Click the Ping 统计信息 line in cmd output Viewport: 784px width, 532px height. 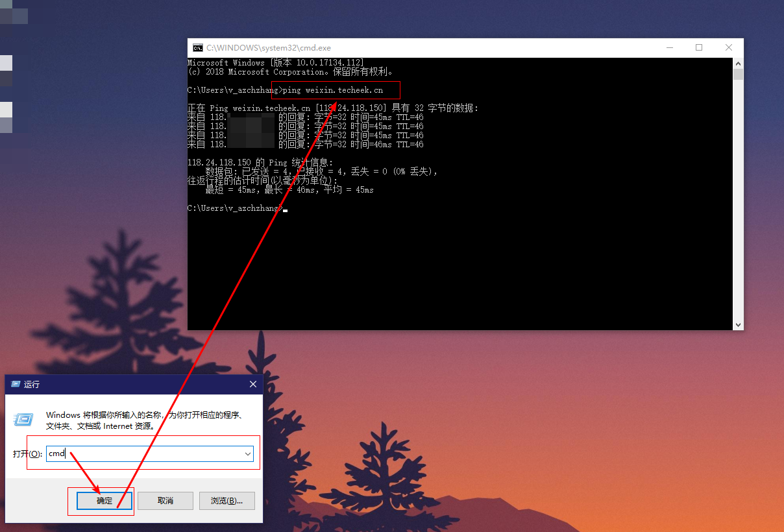click(x=260, y=162)
